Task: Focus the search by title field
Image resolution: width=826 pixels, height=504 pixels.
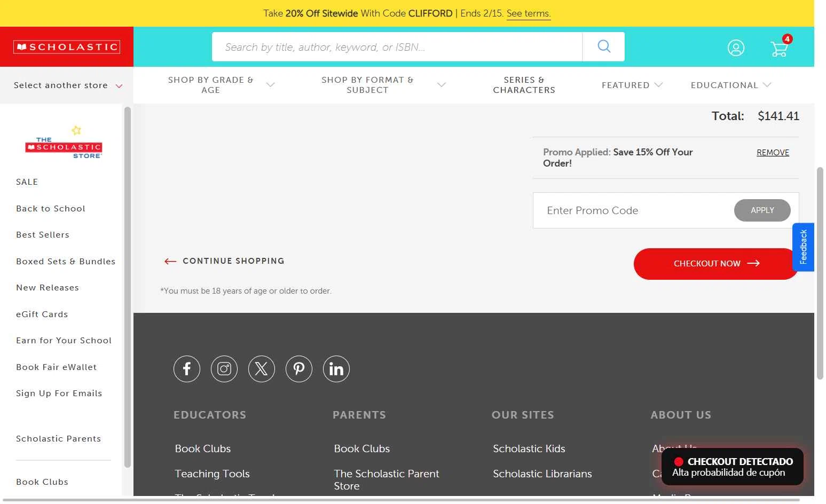Action: pos(397,47)
